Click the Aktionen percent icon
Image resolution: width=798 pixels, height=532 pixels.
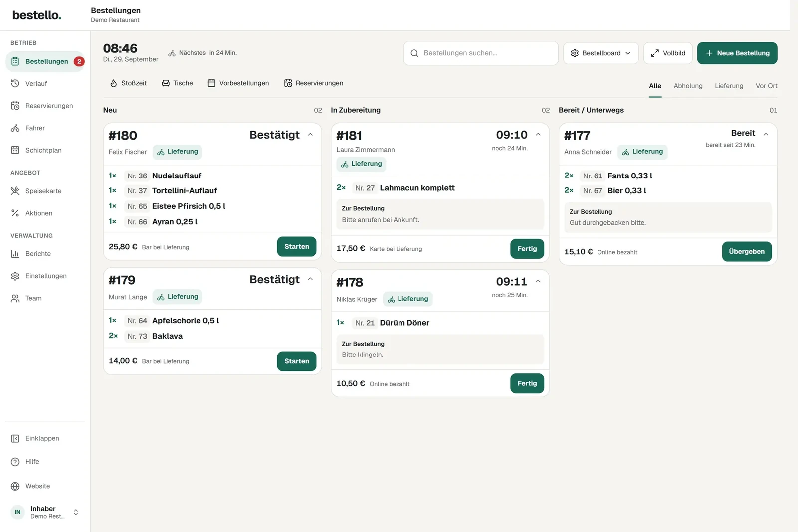[15, 213]
